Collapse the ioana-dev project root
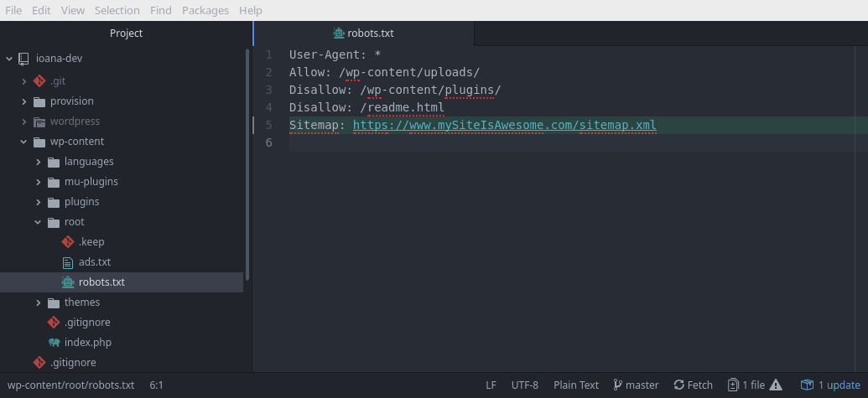Screen dimensions: 868x398 9,59
